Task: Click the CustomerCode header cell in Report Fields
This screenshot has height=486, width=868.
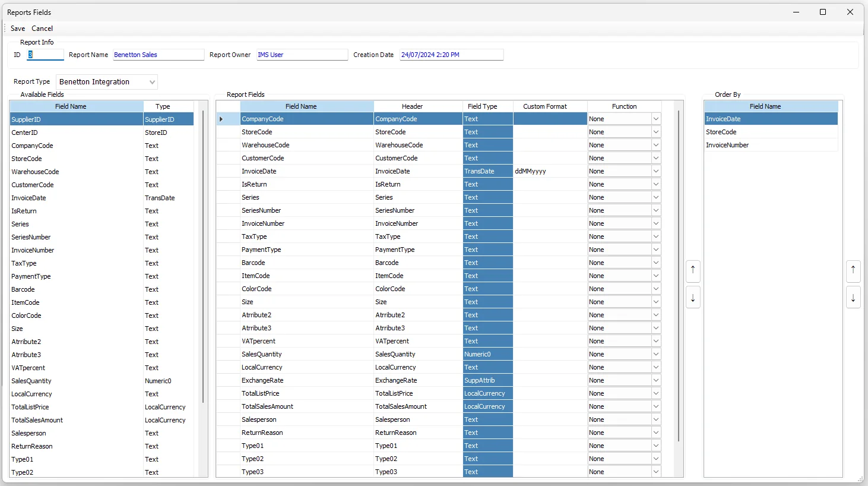Action: pos(418,158)
